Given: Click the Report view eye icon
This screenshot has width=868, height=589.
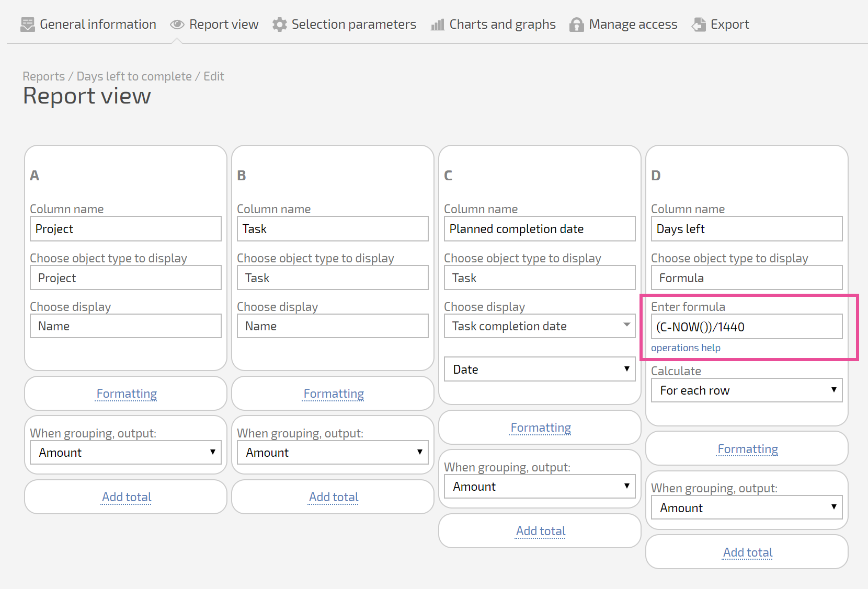Looking at the screenshot, I should tap(177, 25).
